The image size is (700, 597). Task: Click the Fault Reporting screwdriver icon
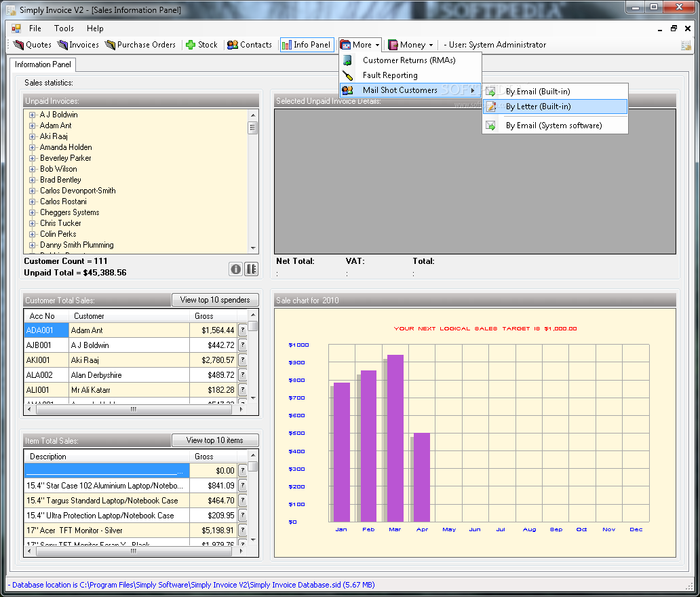pyautogui.click(x=347, y=75)
